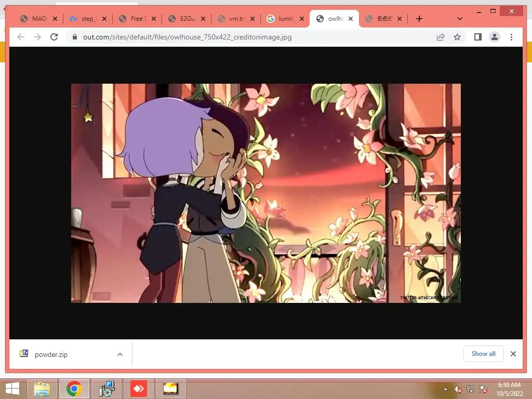Open the red AnyDesk taskbar app
The height and width of the screenshot is (399, 532).
click(x=139, y=389)
